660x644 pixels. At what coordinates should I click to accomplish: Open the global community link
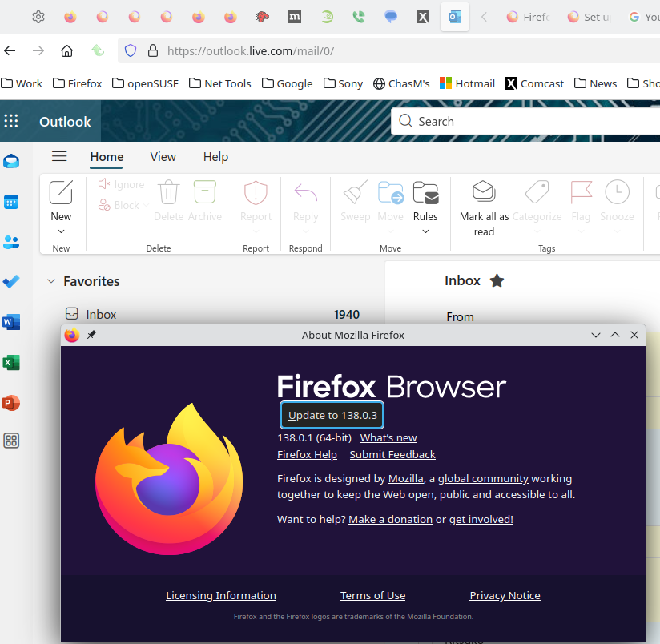point(483,478)
